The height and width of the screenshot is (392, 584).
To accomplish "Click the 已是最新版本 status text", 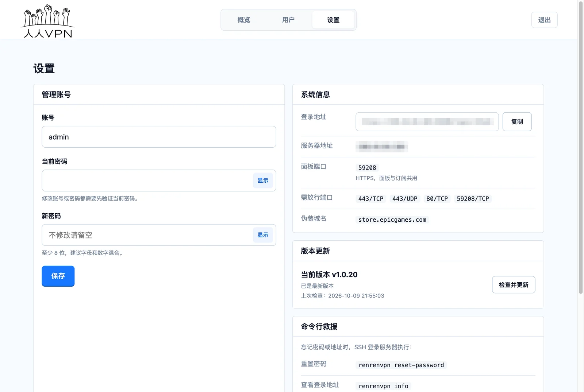I will point(317,286).
